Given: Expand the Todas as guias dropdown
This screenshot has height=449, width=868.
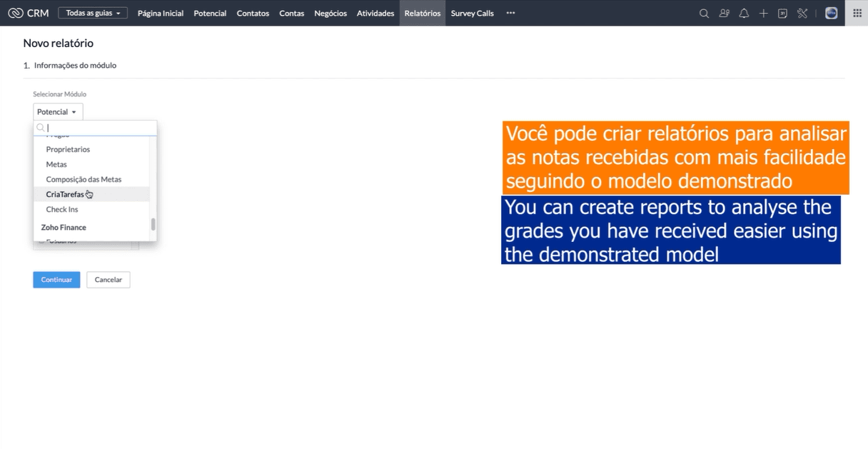Looking at the screenshot, I should [x=93, y=13].
